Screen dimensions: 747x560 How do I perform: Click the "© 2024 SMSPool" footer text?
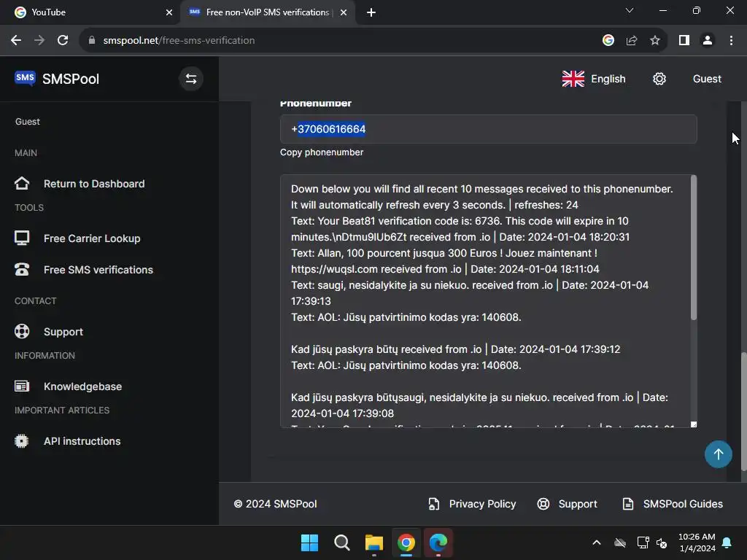[275, 504]
